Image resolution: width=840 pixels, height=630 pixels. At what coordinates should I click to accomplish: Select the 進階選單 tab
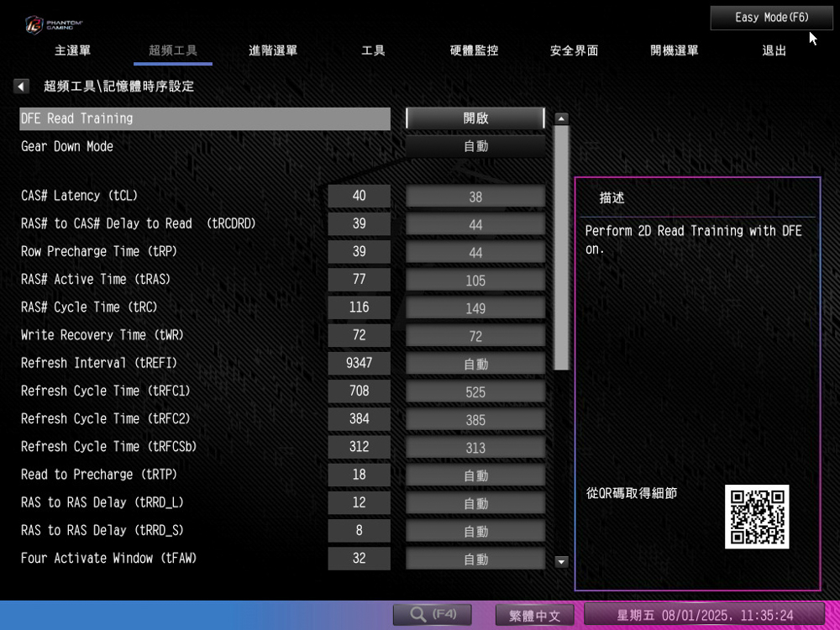(273, 50)
